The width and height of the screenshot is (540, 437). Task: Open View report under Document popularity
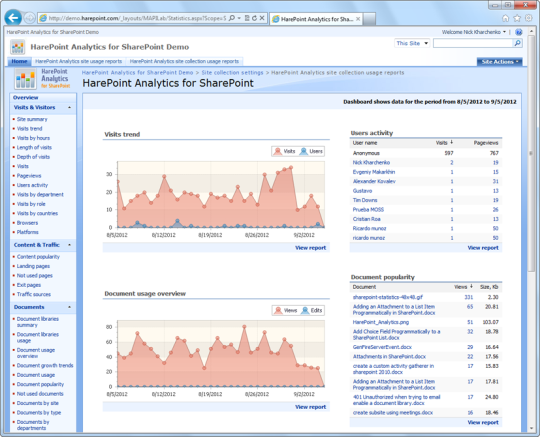(483, 422)
